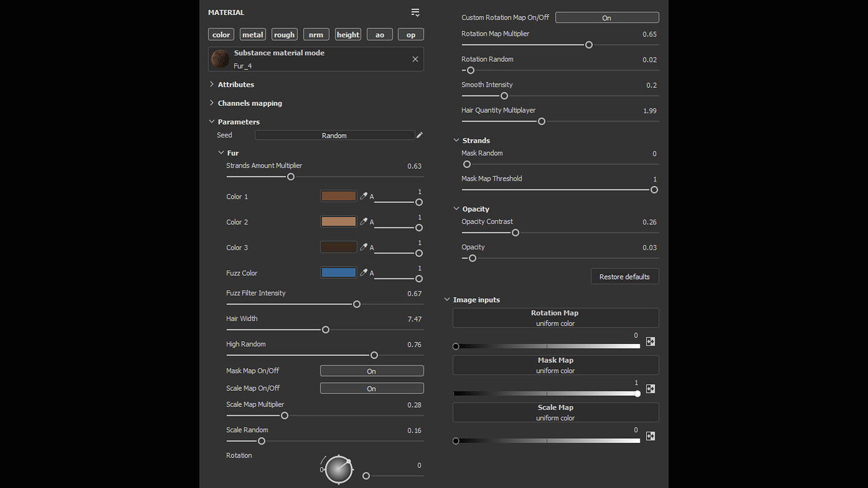
Task: Toggle the Mask Map On/Off button
Action: coord(372,371)
